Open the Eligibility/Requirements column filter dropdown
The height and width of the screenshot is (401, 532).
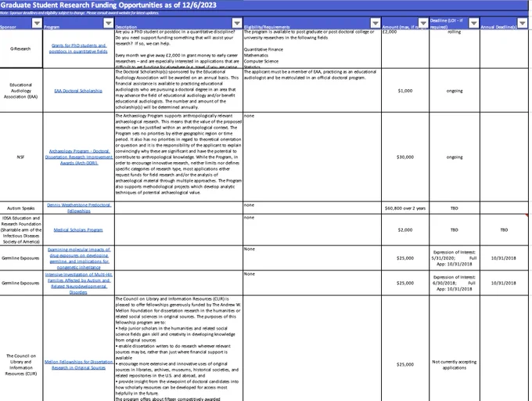click(376, 23)
